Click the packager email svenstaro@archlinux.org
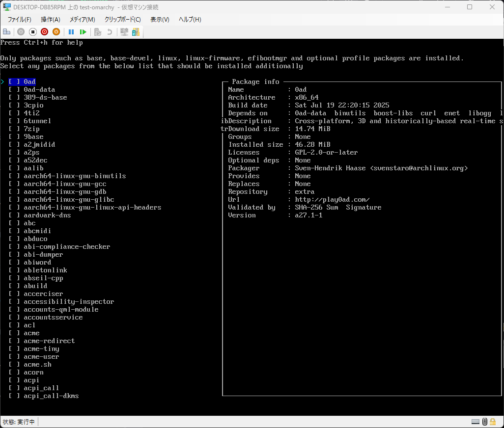Screen dimensions: 504x428 tap(419, 168)
